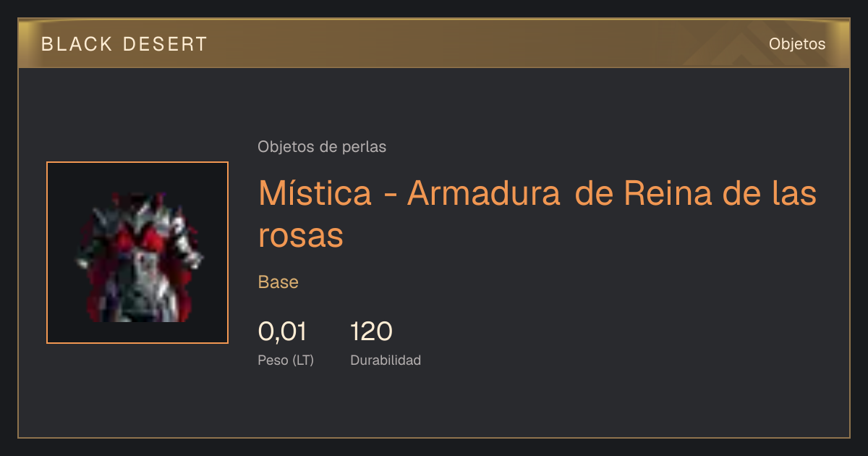Click the 120 durability value

(x=371, y=332)
